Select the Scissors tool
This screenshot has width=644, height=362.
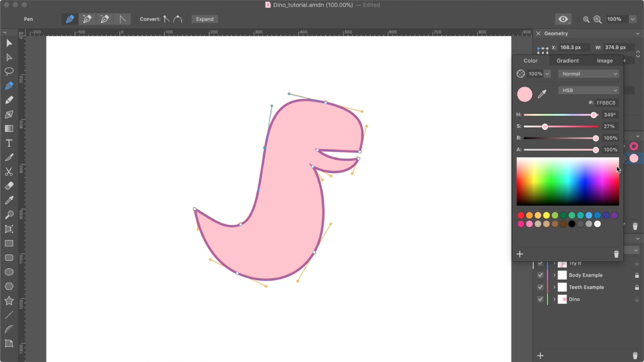9,172
